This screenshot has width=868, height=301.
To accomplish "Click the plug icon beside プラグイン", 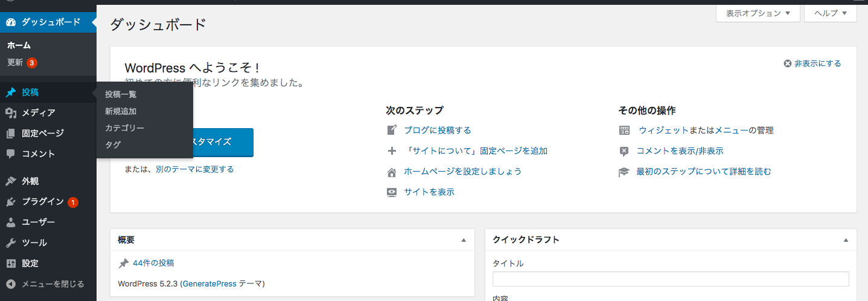I will point(11,202).
